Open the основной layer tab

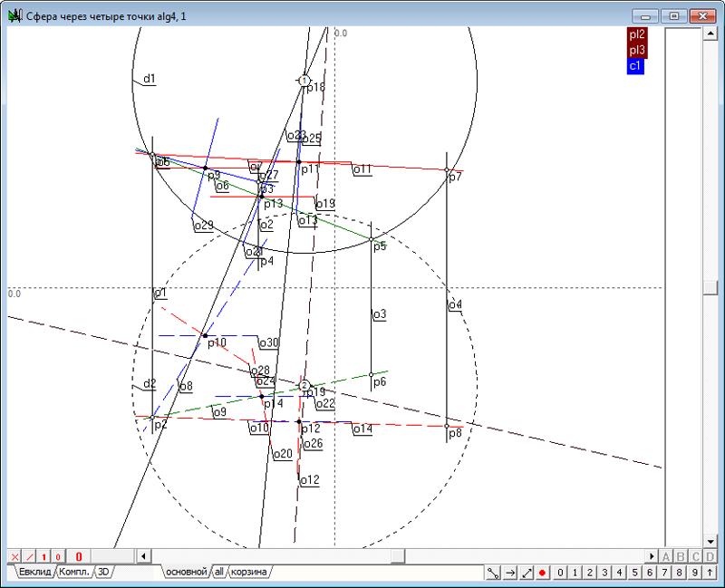click(x=186, y=572)
